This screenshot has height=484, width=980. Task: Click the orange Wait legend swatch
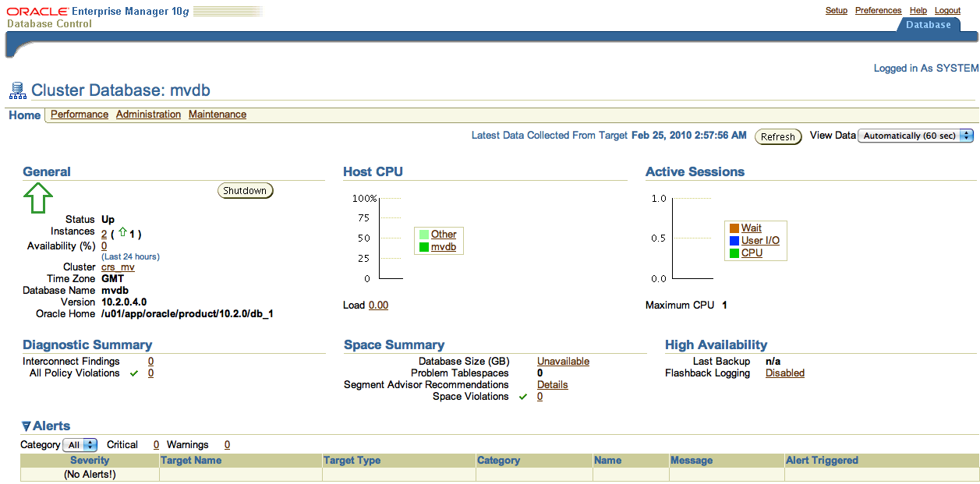tap(734, 228)
